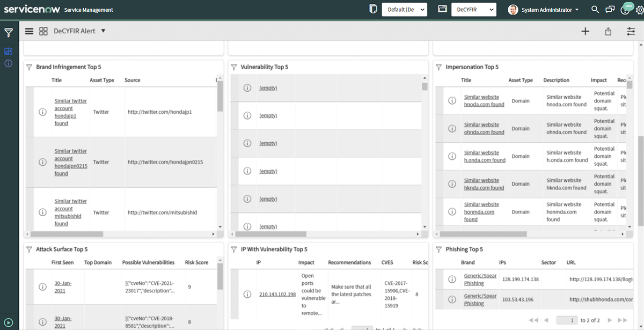Sort Attack Surface by Risk Score column
The image size is (644, 330).
(196, 262)
